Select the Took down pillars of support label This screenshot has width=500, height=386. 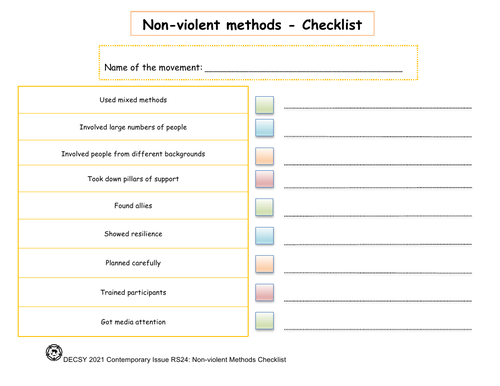pyautogui.click(x=133, y=179)
